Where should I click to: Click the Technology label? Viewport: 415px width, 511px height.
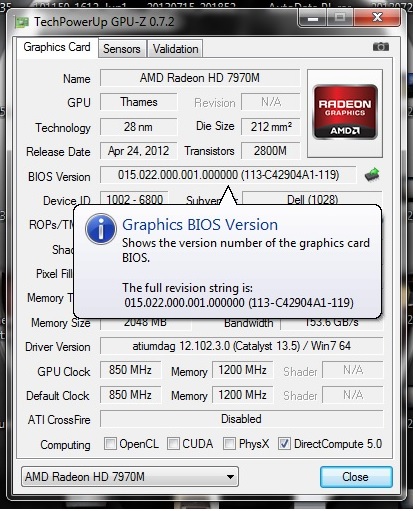tap(63, 128)
